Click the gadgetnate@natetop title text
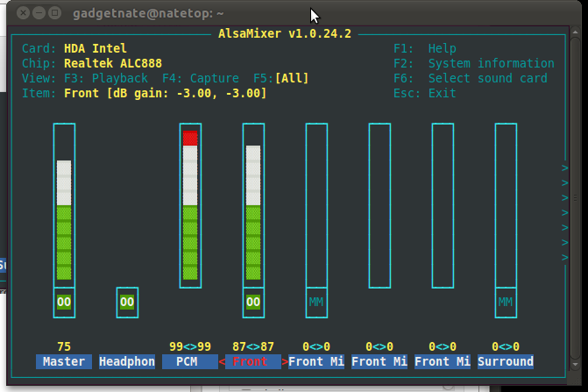 point(148,13)
